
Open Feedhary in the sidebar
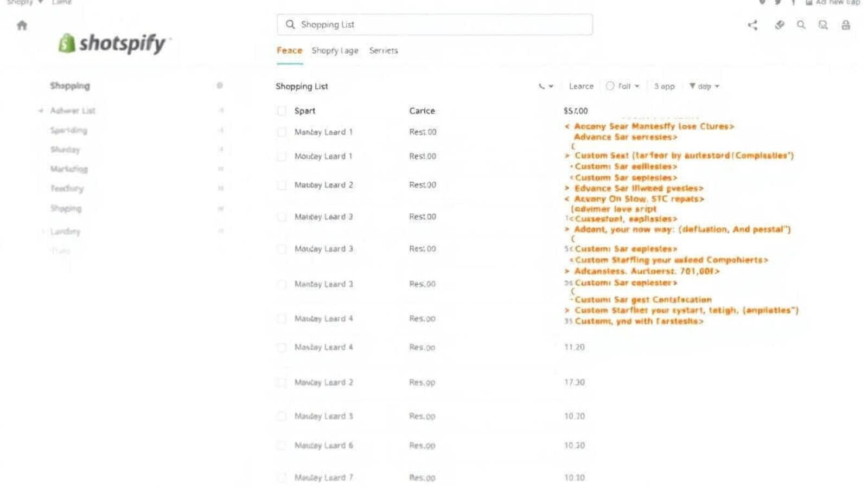(67, 189)
